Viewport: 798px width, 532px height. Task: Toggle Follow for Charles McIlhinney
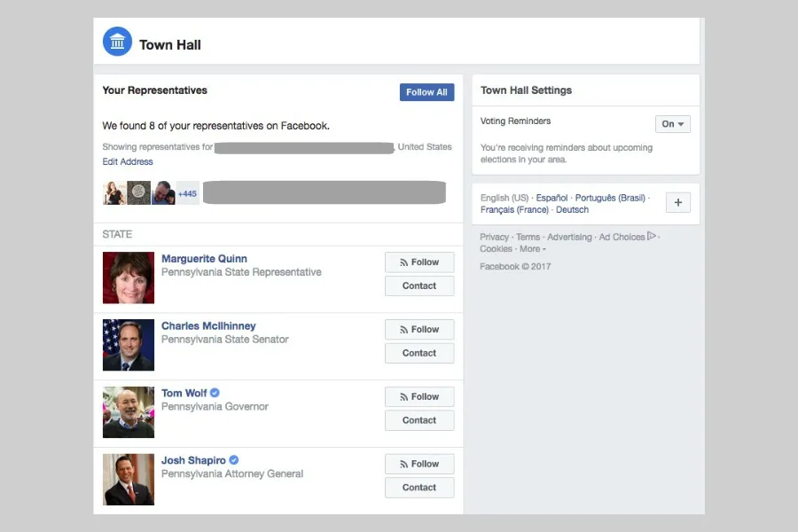click(419, 329)
